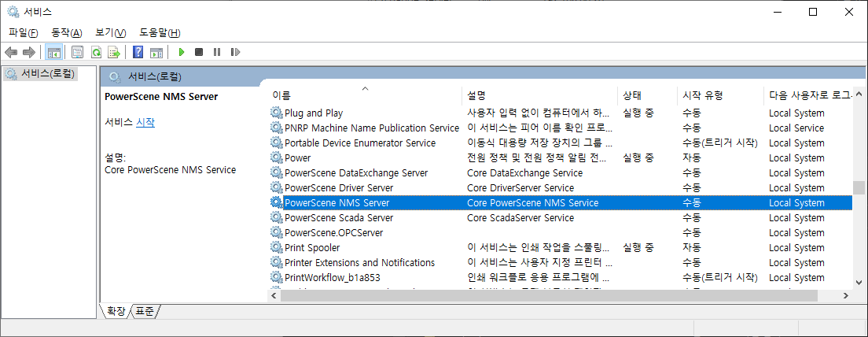Click the gear icon of PowerScene Scada Server
This screenshot has height=337, width=868.
point(276,218)
